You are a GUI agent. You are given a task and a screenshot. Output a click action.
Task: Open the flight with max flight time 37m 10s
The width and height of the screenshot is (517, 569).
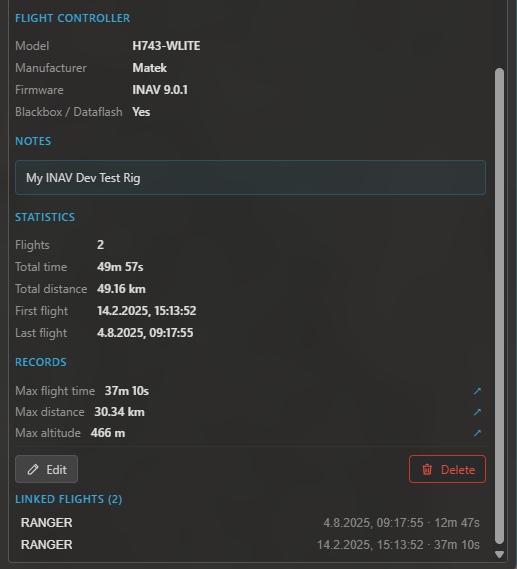click(x=477, y=391)
